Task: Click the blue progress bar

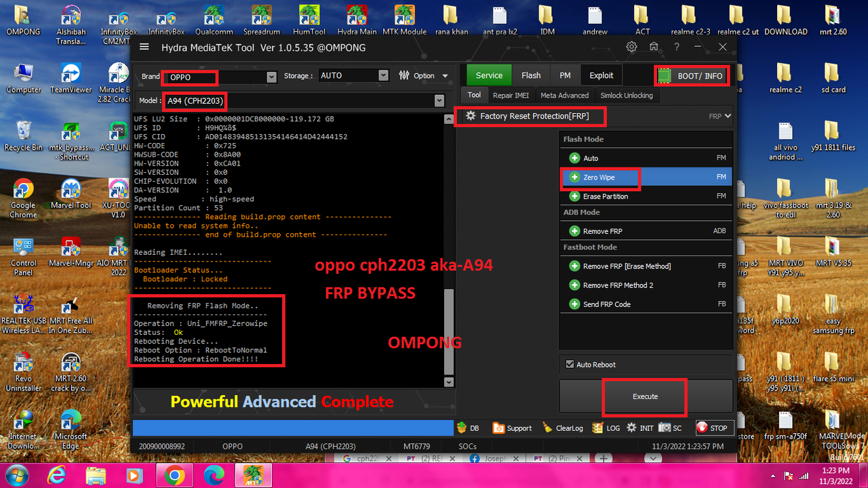Action: (x=292, y=428)
